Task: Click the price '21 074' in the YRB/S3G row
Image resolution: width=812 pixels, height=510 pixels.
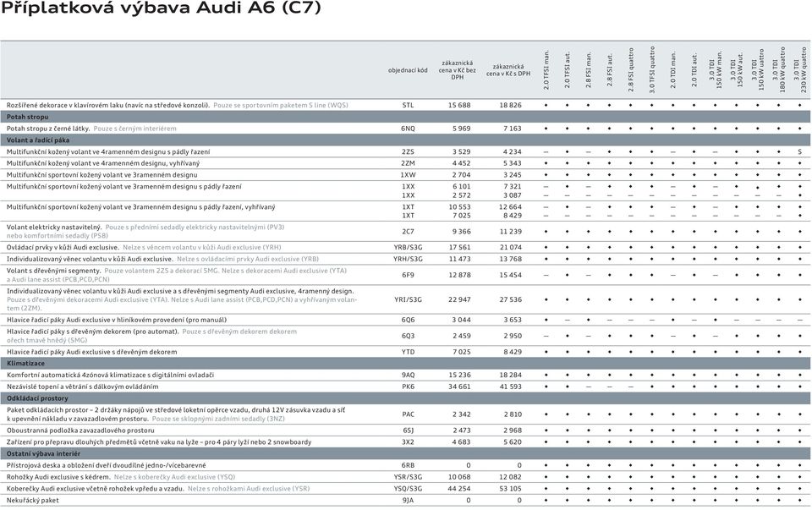Action: 511,248
